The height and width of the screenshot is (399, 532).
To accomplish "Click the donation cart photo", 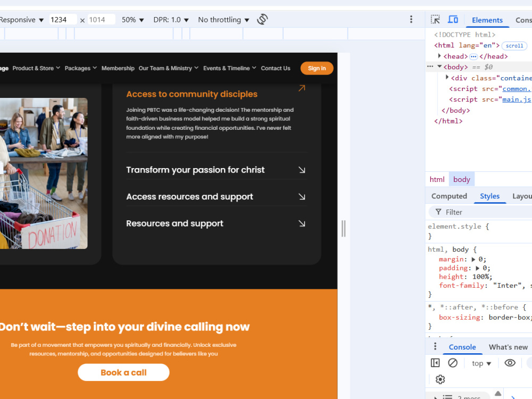I will [44, 173].
